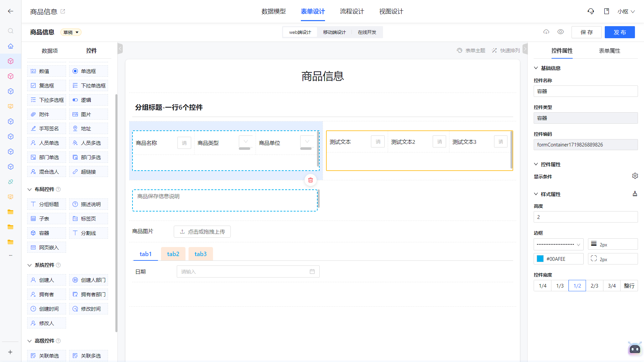Open 表单主题 theme settings
644x362 pixels.
(471, 50)
